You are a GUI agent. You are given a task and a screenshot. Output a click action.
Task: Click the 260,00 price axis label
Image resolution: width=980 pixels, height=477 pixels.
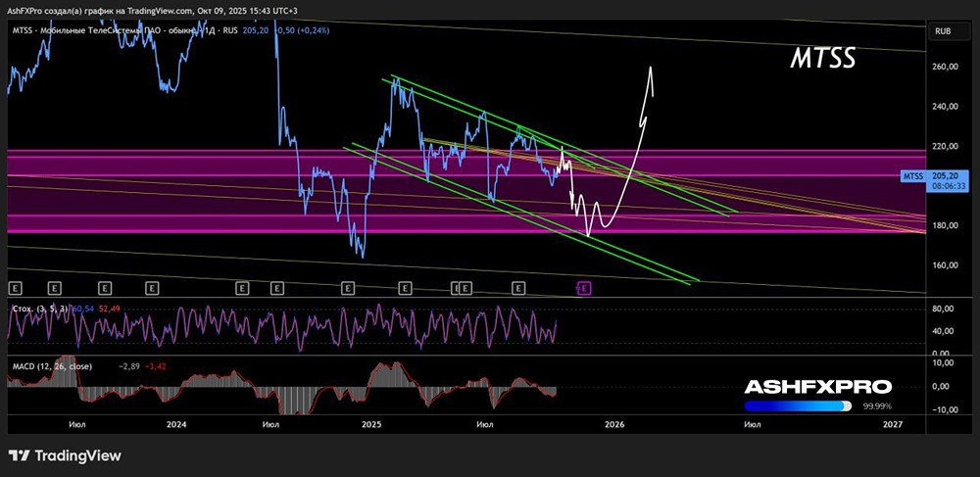(x=945, y=67)
